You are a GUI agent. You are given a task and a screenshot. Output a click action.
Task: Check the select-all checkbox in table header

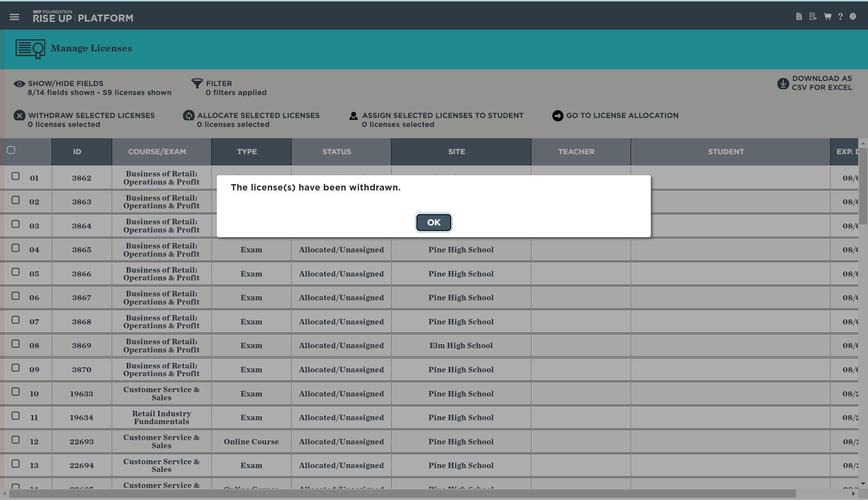click(11, 150)
